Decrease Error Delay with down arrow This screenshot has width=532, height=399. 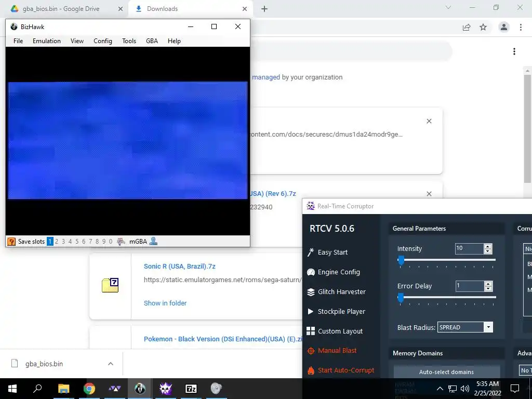488,289
